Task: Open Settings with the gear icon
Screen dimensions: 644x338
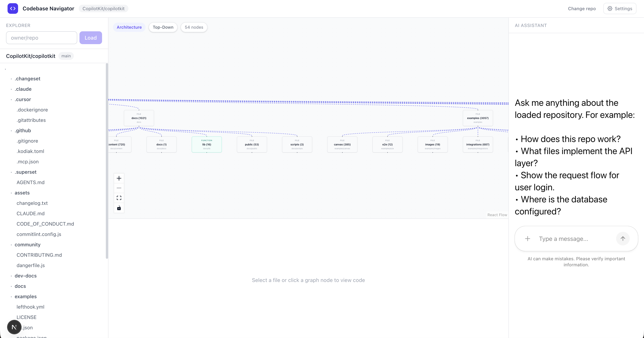Action: pyautogui.click(x=610, y=8)
